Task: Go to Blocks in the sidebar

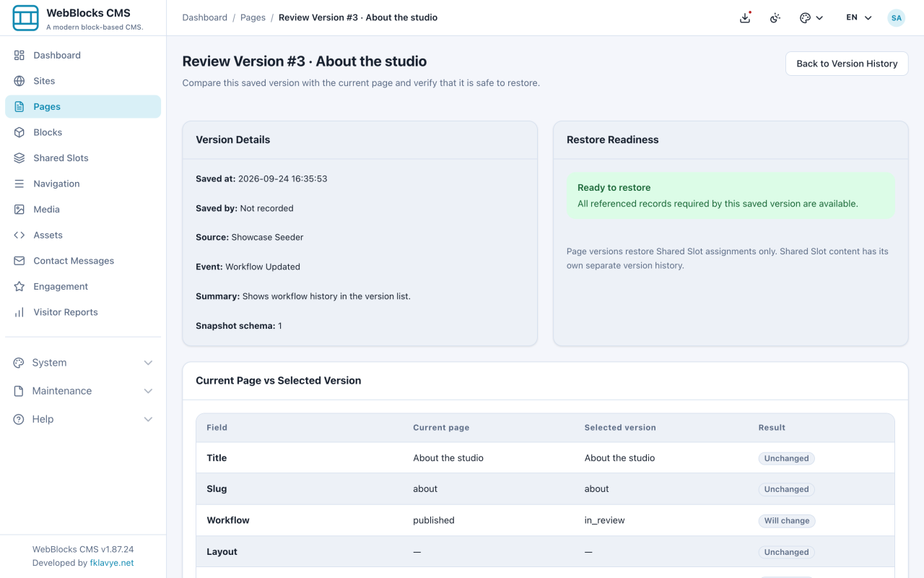Action: pos(83,132)
